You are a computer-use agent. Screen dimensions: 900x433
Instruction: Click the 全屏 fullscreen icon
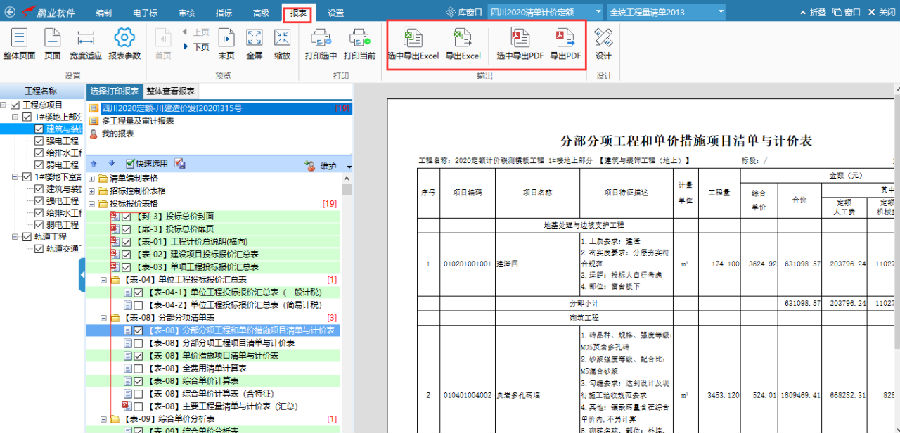click(254, 40)
